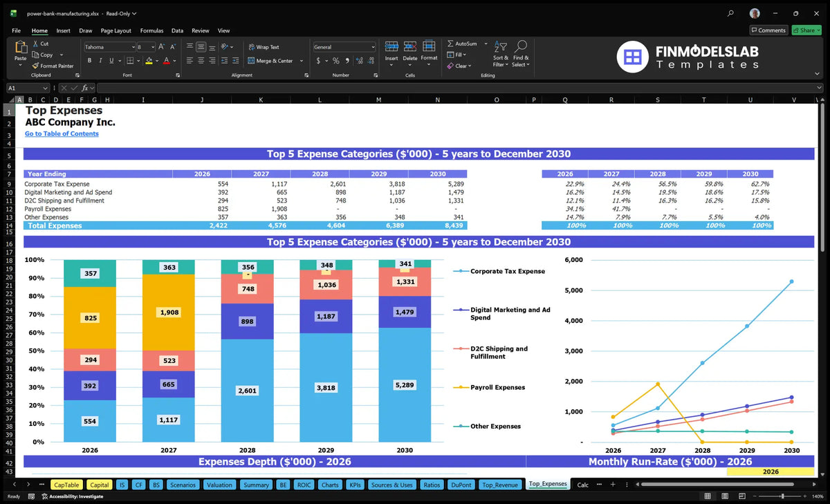Click the Decrease Indent icon
The image size is (830, 504).
click(x=224, y=61)
